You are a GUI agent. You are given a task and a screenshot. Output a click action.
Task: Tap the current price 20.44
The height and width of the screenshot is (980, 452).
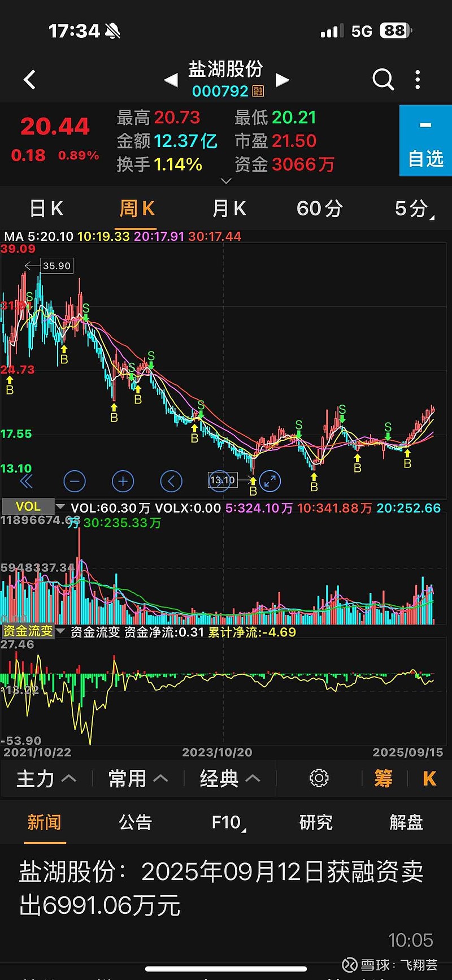click(55, 126)
